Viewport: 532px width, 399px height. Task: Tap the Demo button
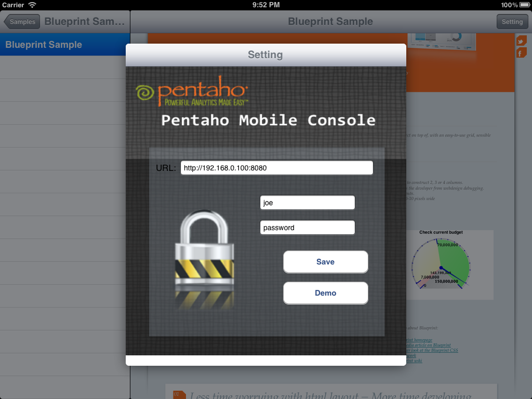coord(325,293)
